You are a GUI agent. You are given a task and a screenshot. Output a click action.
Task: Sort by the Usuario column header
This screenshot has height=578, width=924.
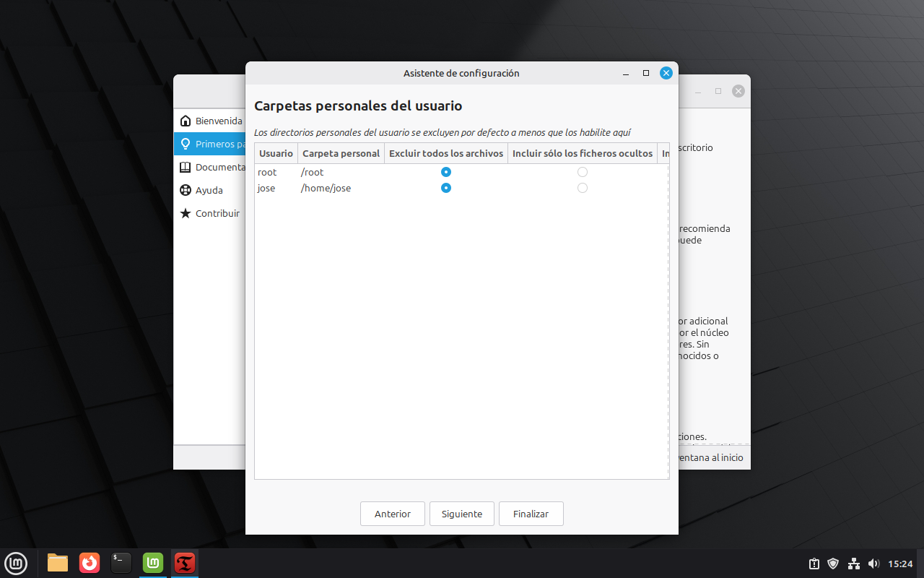coord(276,153)
